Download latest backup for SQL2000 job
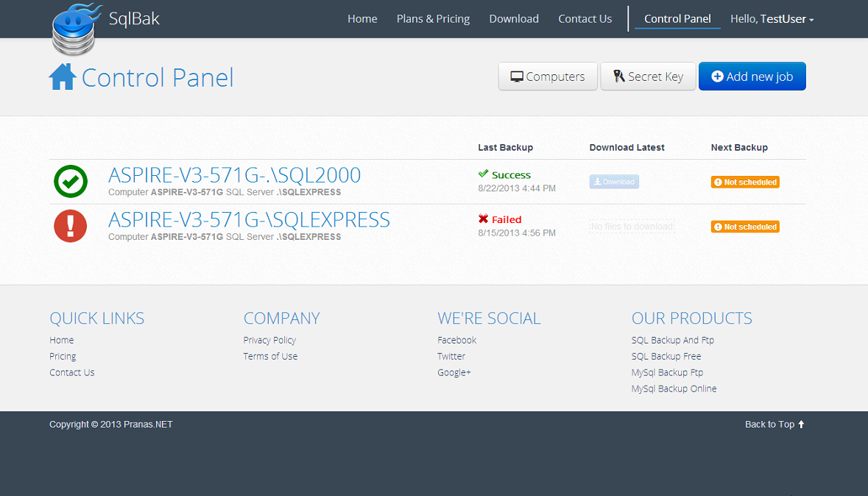 (614, 182)
